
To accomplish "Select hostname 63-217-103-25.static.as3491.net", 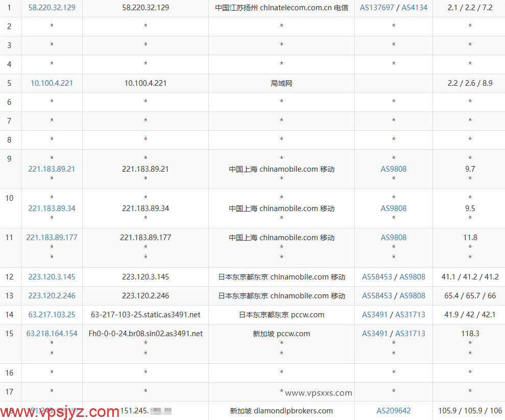I will point(146,315).
